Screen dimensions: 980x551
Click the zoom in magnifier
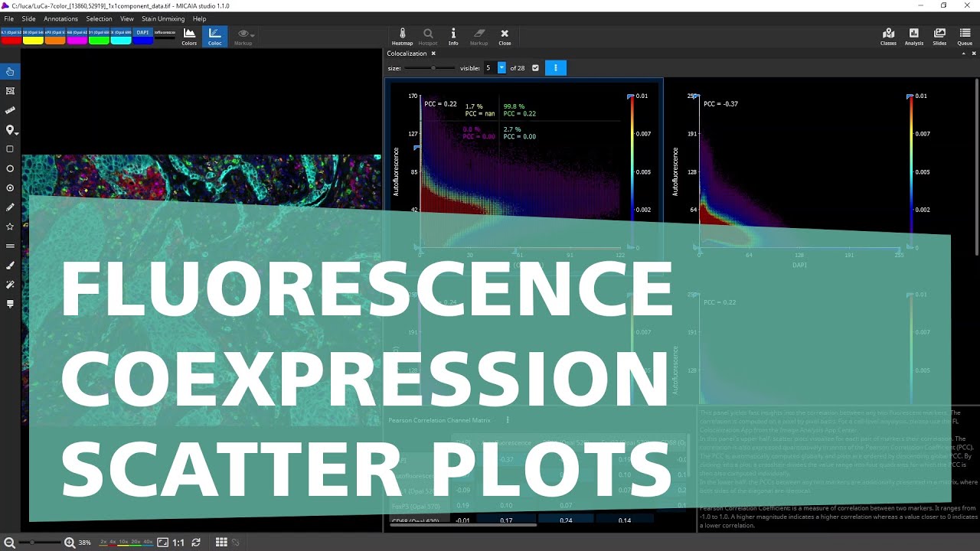(70, 543)
